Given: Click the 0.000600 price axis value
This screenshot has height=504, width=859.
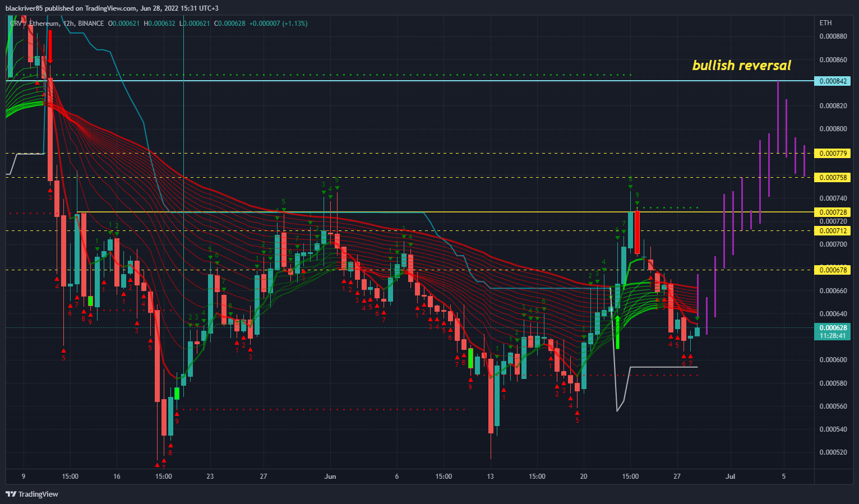Looking at the screenshot, I should point(833,360).
